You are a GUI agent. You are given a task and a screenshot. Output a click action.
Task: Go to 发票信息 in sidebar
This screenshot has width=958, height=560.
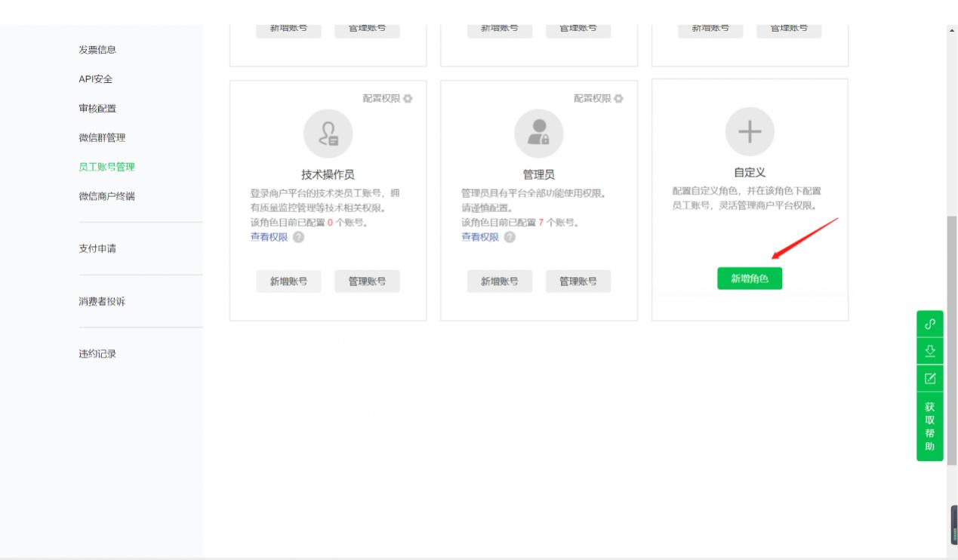pos(97,50)
